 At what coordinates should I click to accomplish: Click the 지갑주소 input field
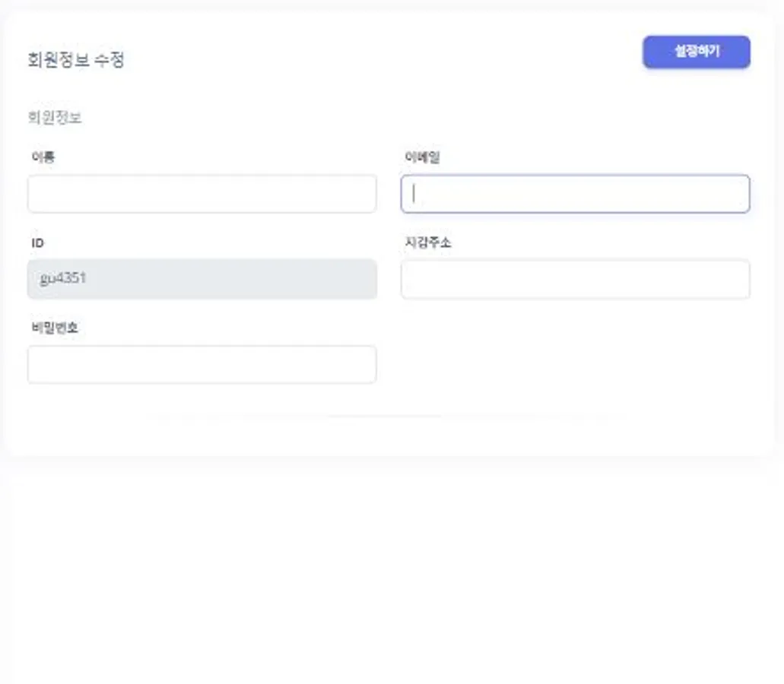575,279
